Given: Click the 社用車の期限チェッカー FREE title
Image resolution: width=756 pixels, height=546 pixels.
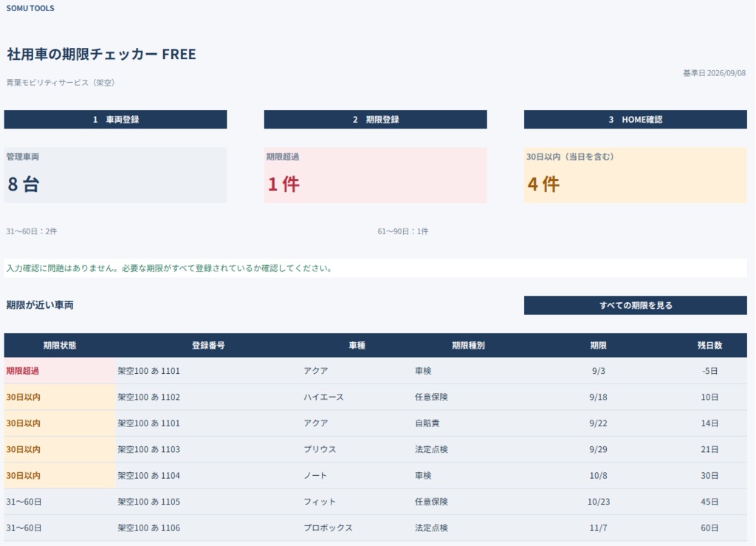Looking at the screenshot, I should tap(101, 54).
